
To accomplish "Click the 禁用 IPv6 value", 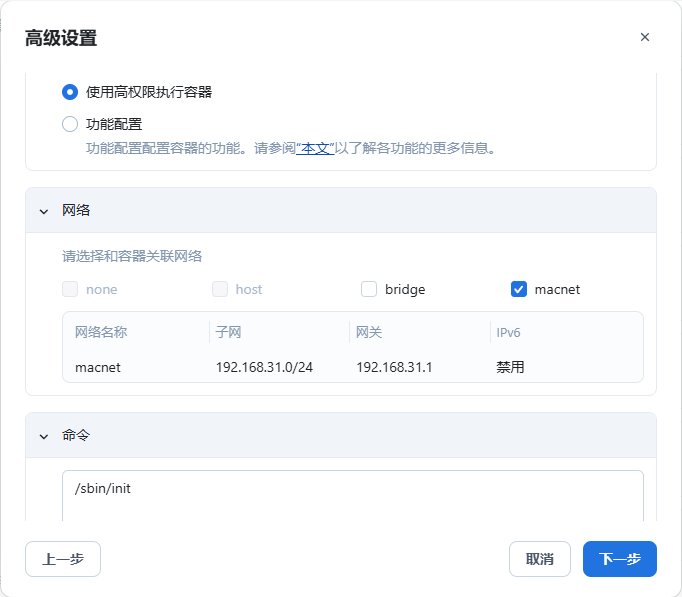I will coord(510,367).
